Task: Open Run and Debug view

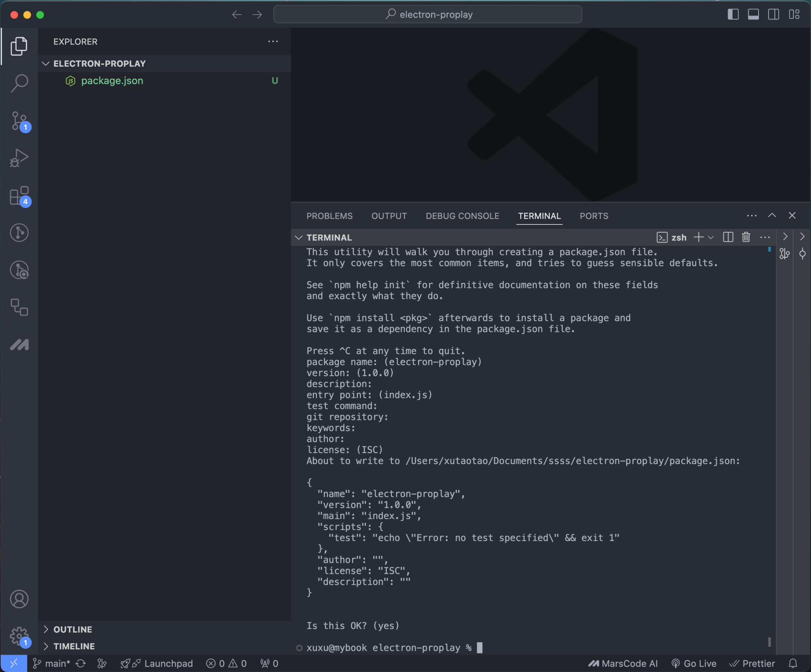Action: [x=19, y=158]
